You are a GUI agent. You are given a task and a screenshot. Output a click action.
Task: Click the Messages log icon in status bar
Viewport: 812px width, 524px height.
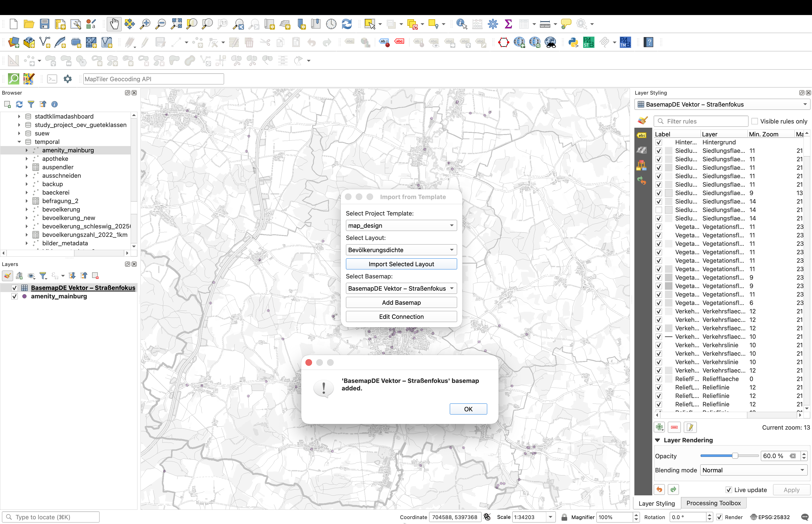(x=804, y=517)
